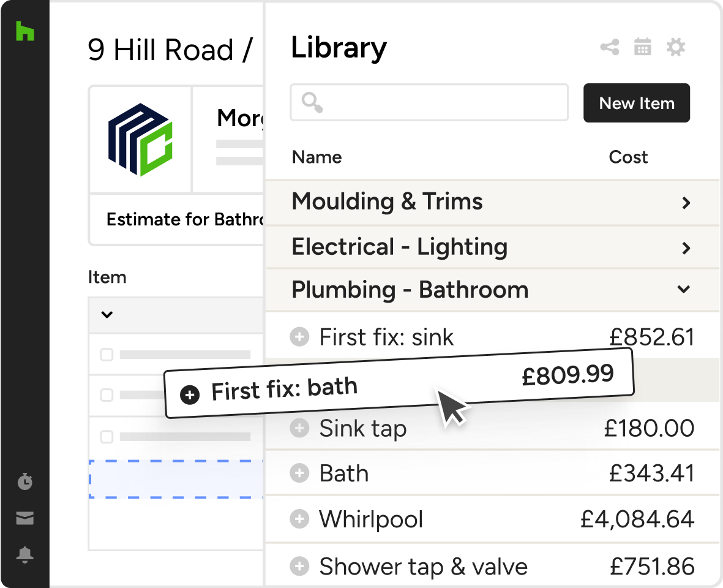Tick the first item row checkbox
Image resolution: width=723 pixels, height=588 pixels.
[x=107, y=355]
